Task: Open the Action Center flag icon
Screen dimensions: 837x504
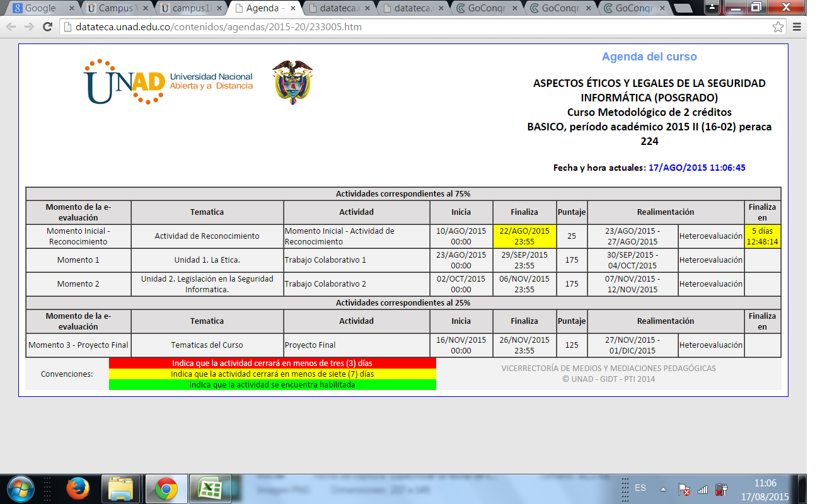Action: pyautogui.click(x=683, y=489)
